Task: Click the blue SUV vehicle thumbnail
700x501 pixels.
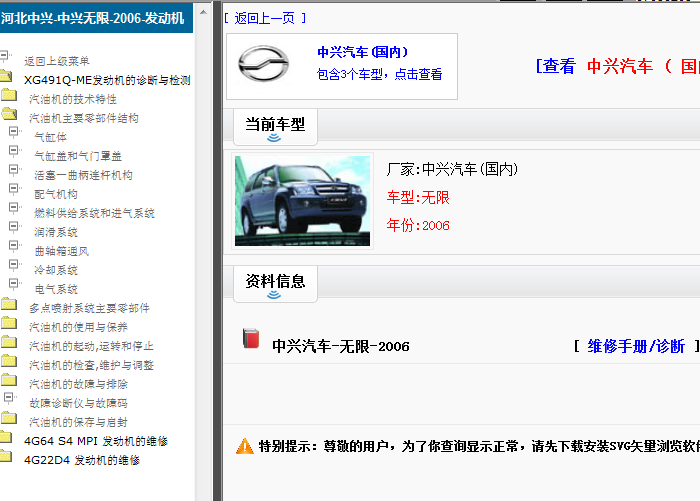Action: (302, 200)
